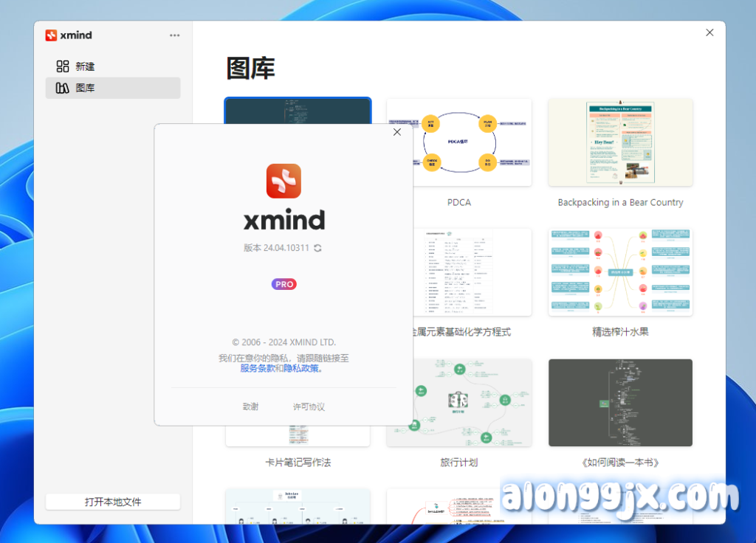Click the red Xmind logo in about dialog
The width and height of the screenshot is (756, 543).
(283, 181)
